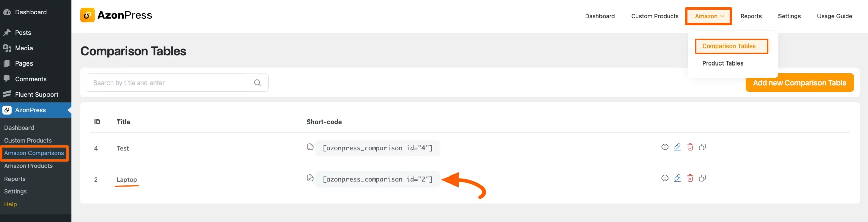868x222 pixels.
Task: Select Product Tables from the dropdown
Action: tap(723, 63)
